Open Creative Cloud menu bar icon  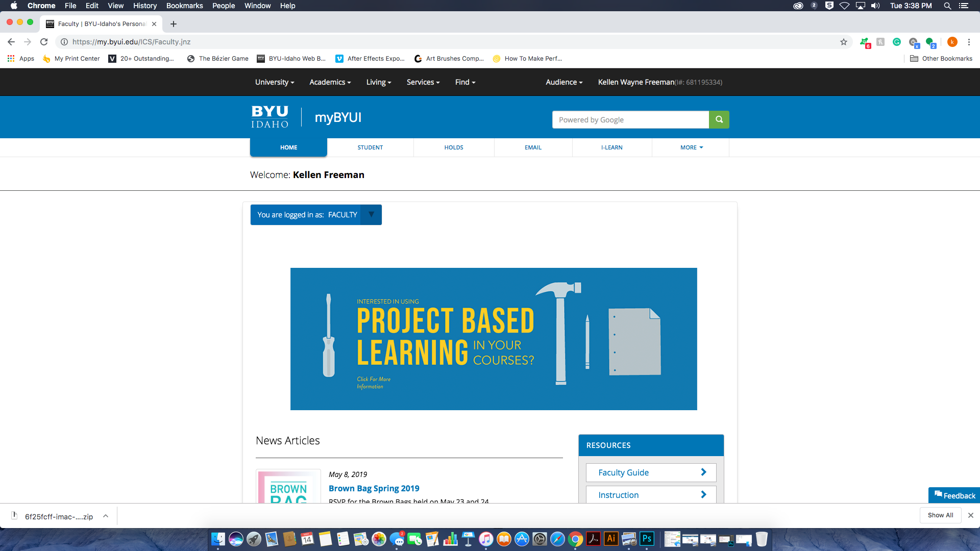coord(798,6)
